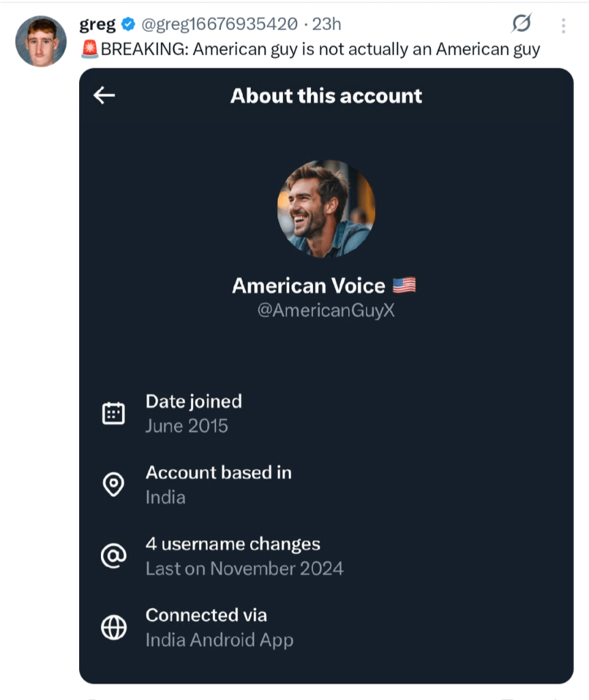Click the About this account title
The width and height of the screenshot is (589, 700).
pos(326,96)
